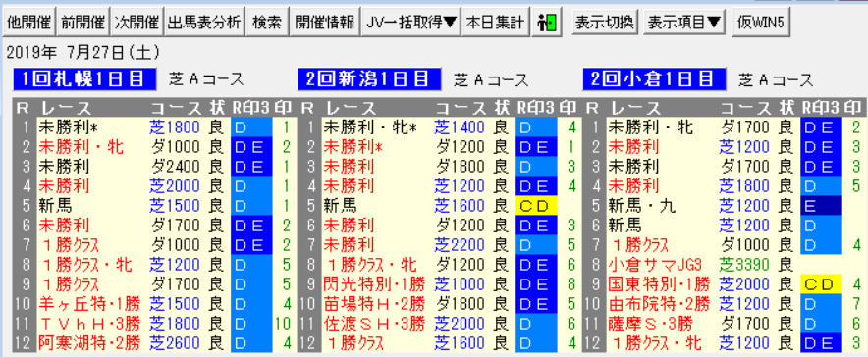Select the 2回新潟1日目 header
This screenshot has height=357, width=868.
(x=369, y=79)
